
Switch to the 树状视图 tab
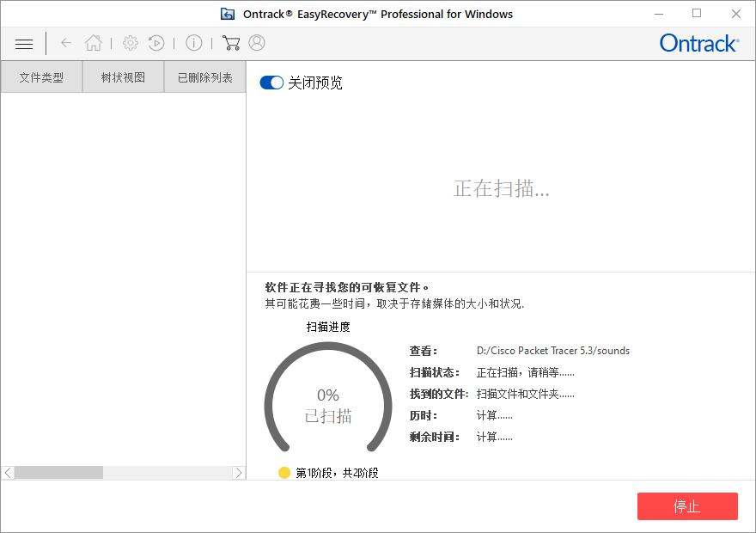coord(122,77)
